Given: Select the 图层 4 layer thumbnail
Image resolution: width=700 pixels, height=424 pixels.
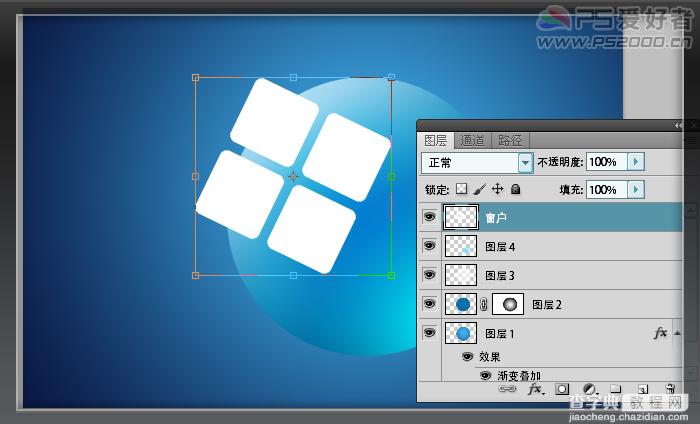Looking at the screenshot, I should 461,246.
